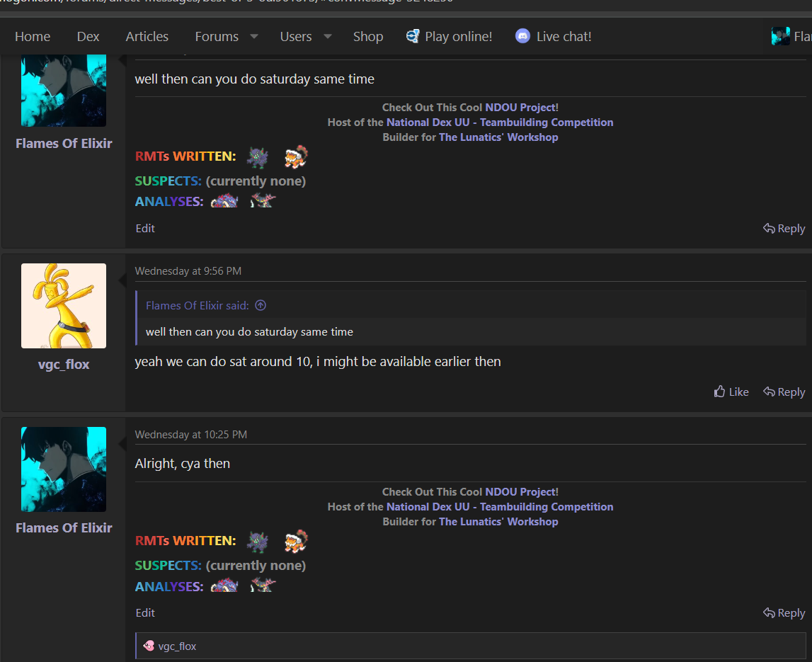Open first RMT sprite in top signature
The height and width of the screenshot is (662, 812).
coord(258,157)
